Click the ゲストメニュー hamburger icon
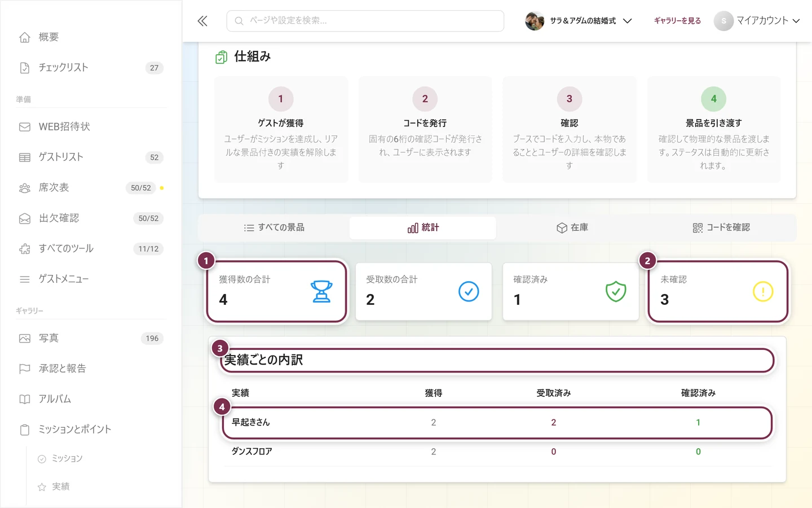The width and height of the screenshot is (812, 508). (x=25, y=279)
